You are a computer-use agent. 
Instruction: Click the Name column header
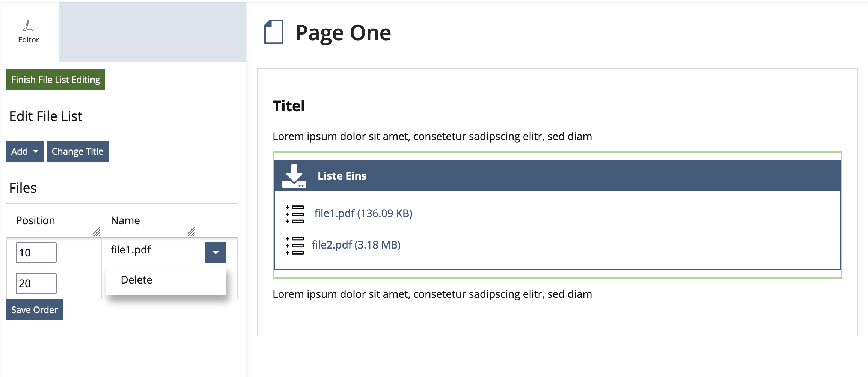click(125, 220)
